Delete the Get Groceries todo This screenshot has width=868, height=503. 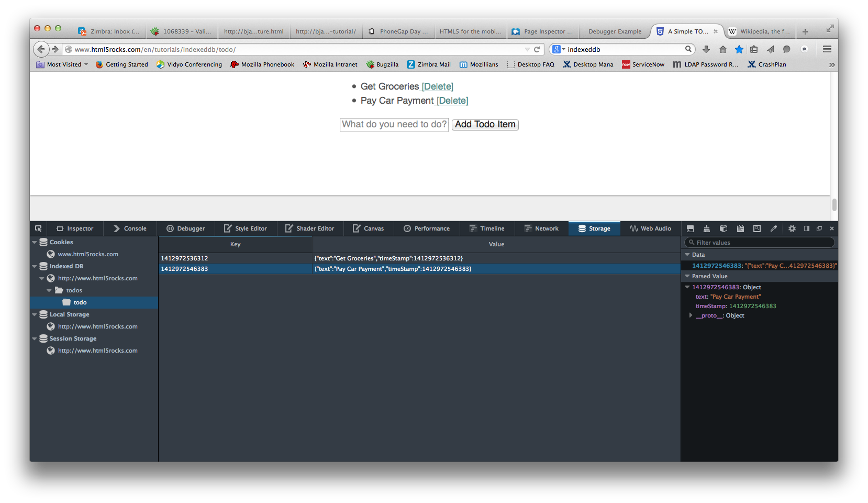point(438,86)
